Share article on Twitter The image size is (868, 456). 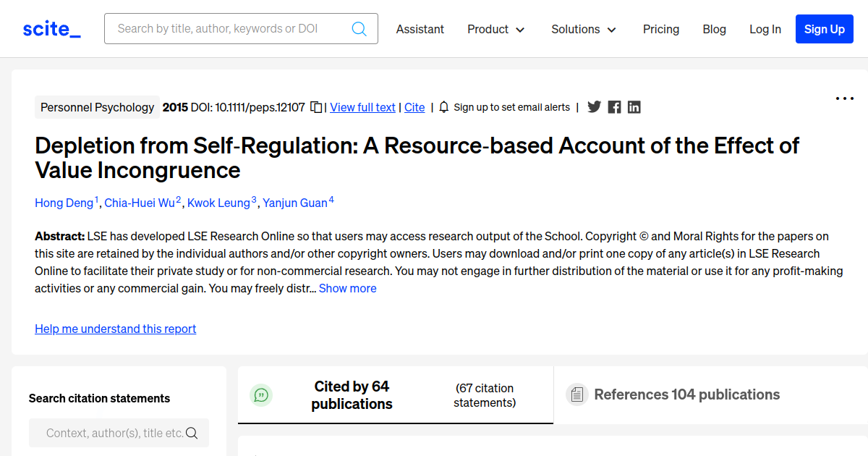point(594,107)
